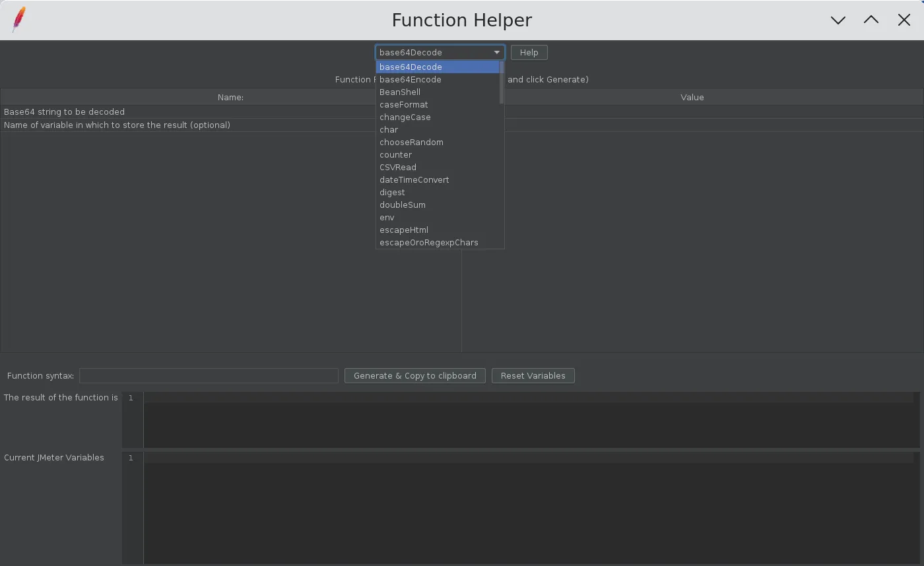The width and height of the screenshot is (924, 566).
Task: Open the Help button next to combo box
Action: click(x=529, y=53)
